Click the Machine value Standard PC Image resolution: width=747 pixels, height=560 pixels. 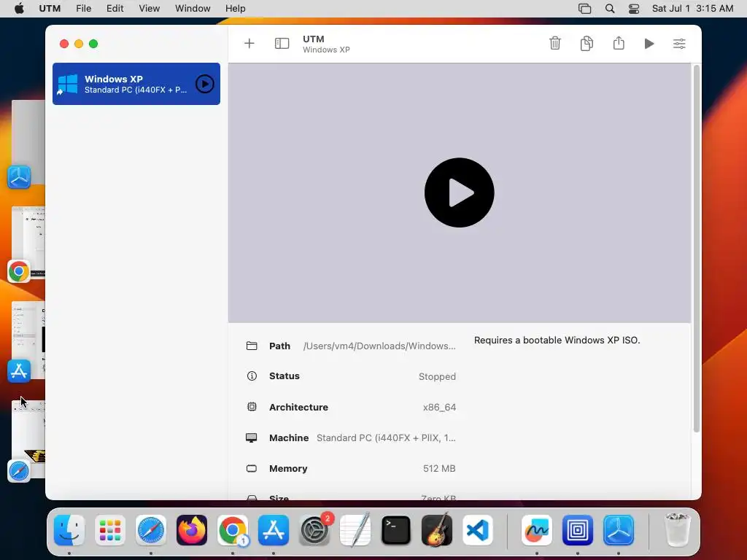click(x=386, y=438)
